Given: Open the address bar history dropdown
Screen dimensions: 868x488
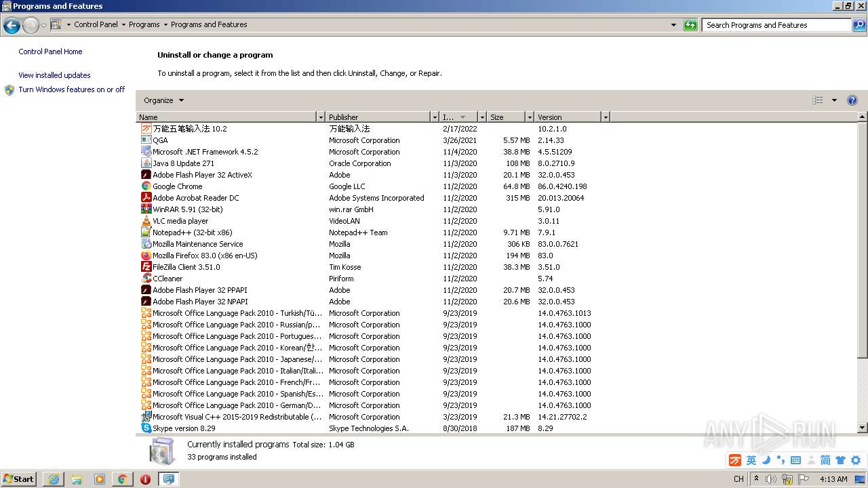Looking at the screenshot, I should click(673, 25).
